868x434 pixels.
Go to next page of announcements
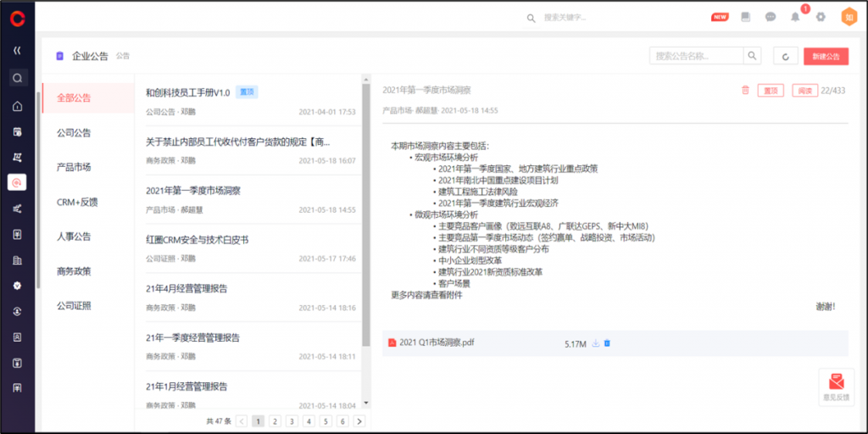(359, 420)
